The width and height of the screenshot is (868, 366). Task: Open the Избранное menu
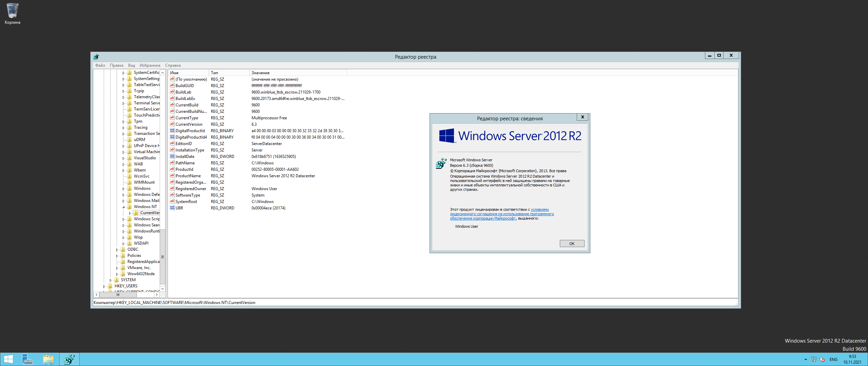pyautogui.click(x=150, y=65)
